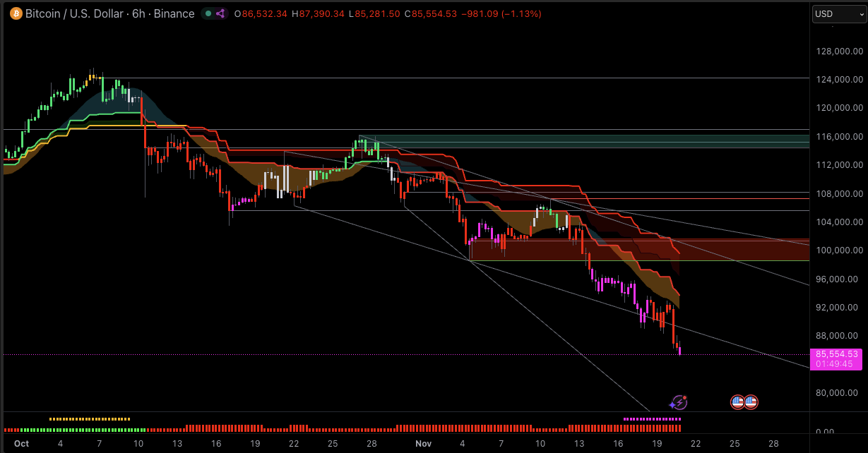Expand the Binance exchange selector
Image resolution: width=868 pixels, height=453 pixels.
pyautogui.click(x=176, y=13)
